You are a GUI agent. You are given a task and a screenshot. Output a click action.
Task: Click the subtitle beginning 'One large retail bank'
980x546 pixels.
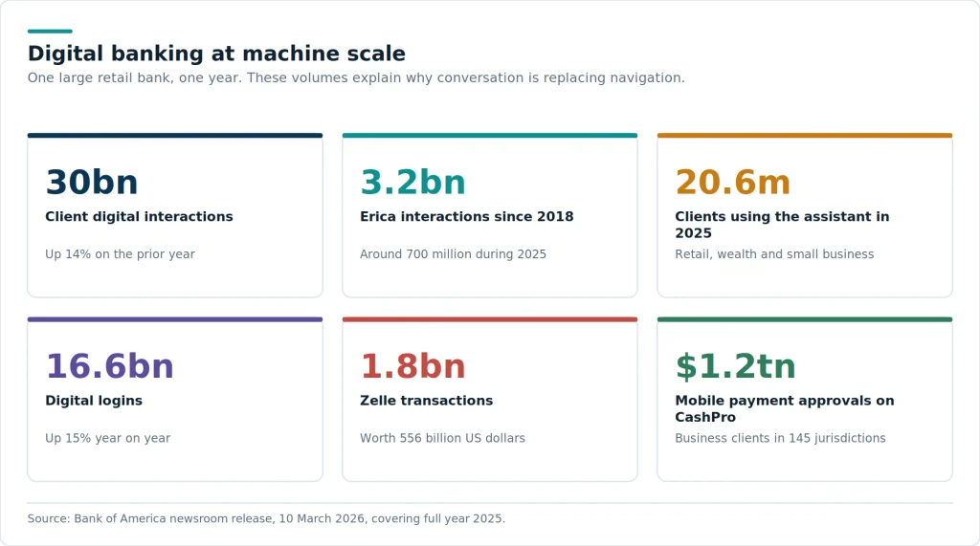pyautogui.click(x=356, y=78)
